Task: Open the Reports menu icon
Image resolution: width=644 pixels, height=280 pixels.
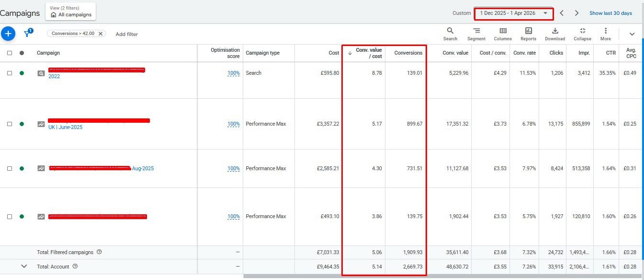Action: (528, 34)
